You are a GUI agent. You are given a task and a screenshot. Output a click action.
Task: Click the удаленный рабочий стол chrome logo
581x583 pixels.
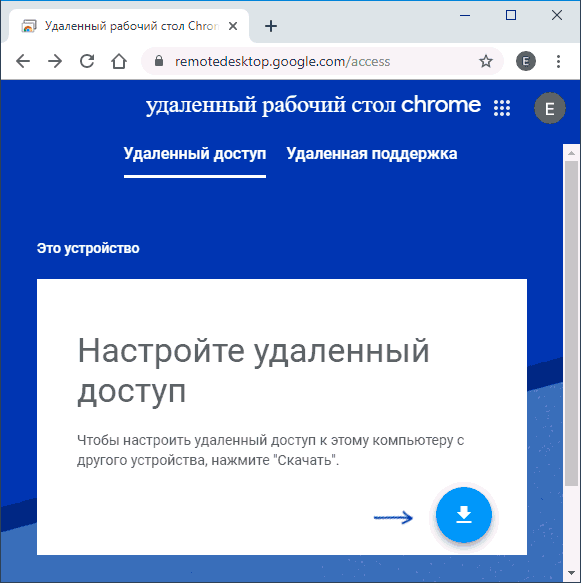click(x=313, y=105)
